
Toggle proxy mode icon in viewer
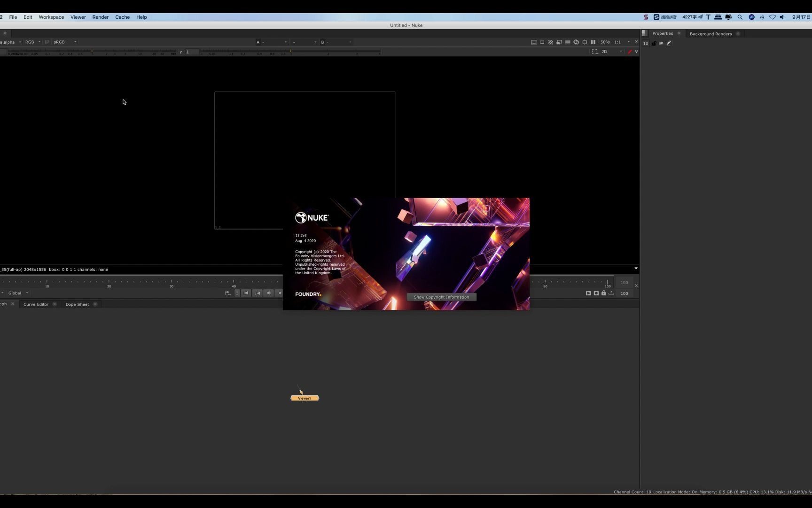pos(559,42)
